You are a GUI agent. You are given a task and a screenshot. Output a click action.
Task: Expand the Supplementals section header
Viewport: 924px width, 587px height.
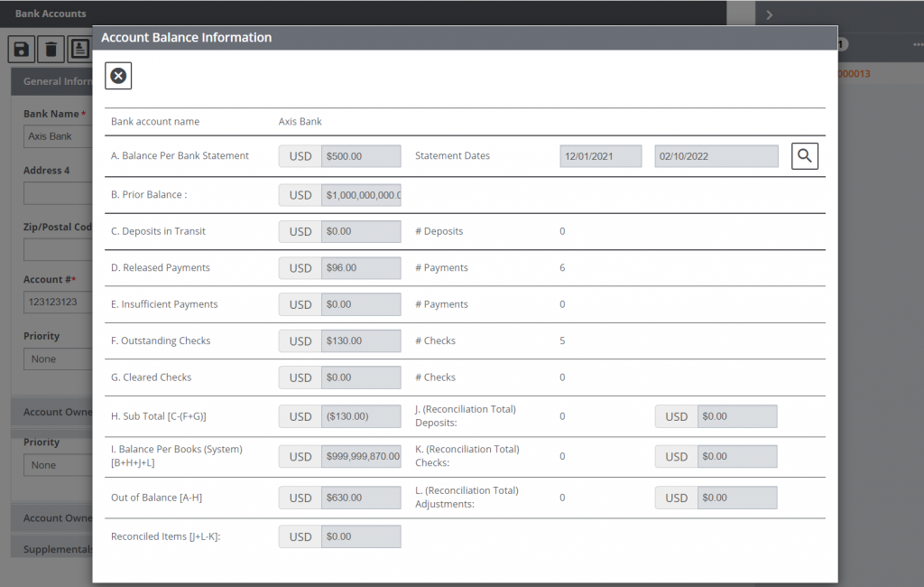click(54, 549)
